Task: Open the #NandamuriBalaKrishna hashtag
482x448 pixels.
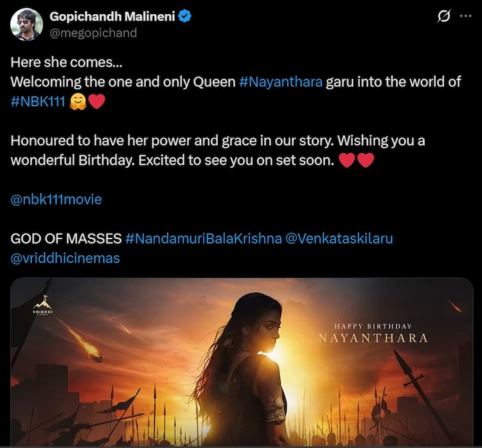Action: [204, 238]
